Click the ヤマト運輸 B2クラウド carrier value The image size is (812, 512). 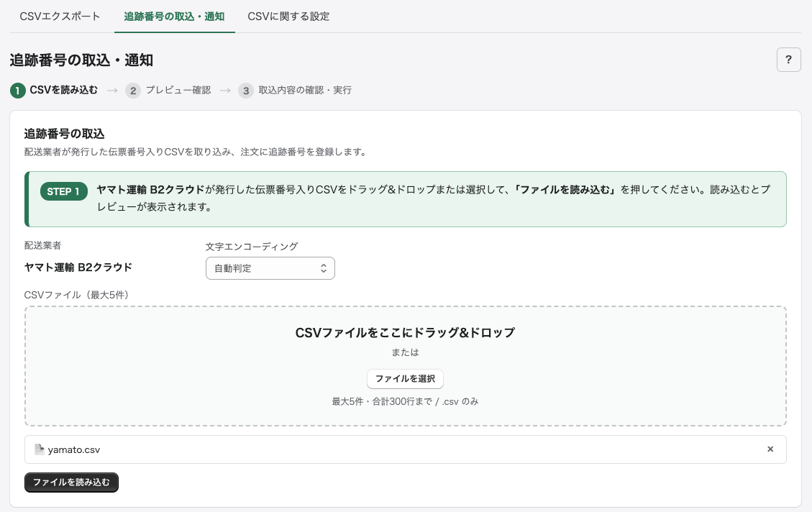[78, 267]
